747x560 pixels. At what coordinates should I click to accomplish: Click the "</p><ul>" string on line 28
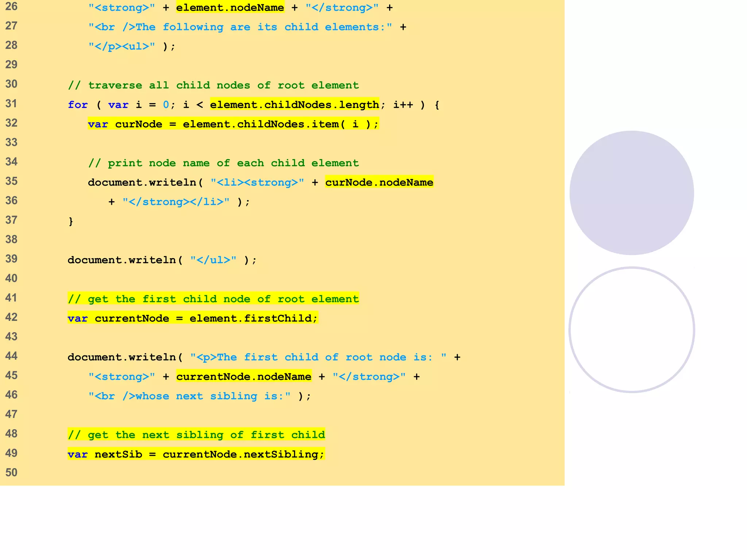(x=122, y=46)
